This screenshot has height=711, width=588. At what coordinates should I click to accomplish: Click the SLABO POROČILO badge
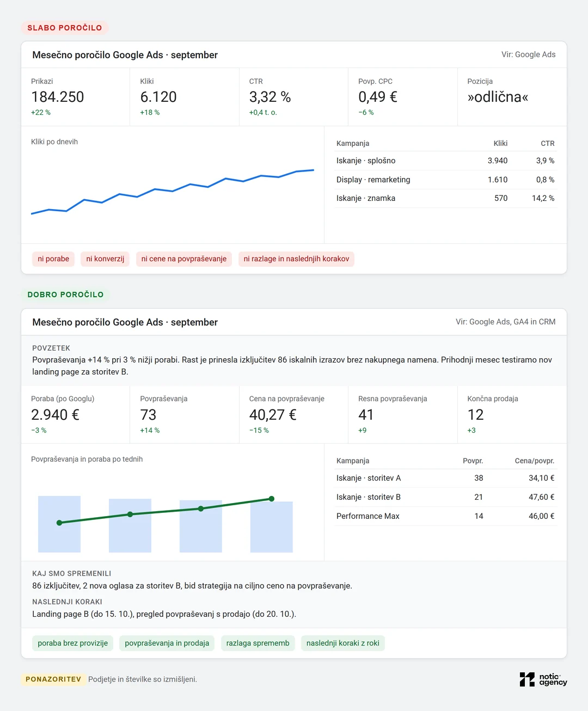click(65, 28)
